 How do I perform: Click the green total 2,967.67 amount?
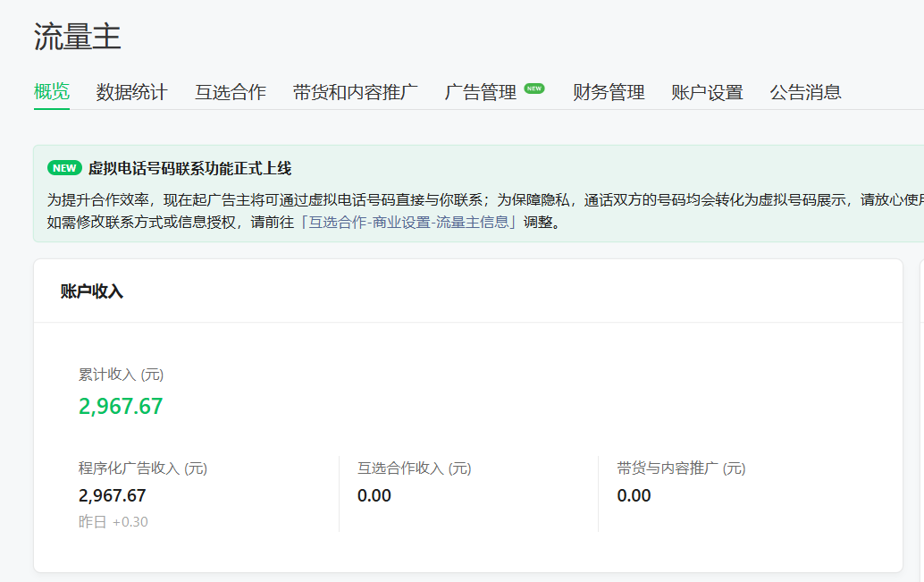click(x=121, y=406)
